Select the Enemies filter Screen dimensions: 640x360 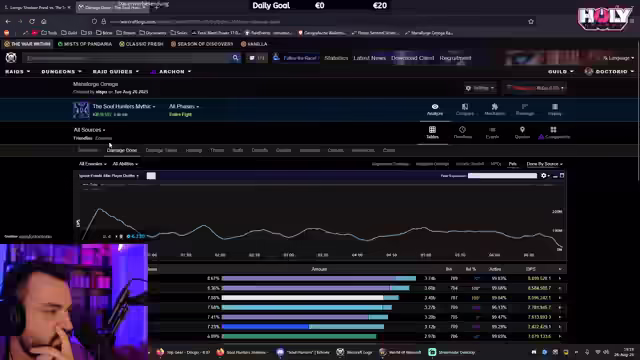(103, 138)
